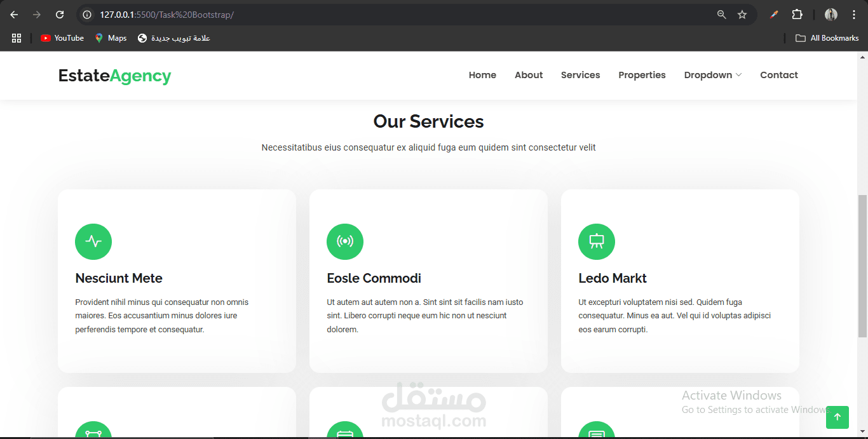Click the EstateAgency logo
Viewport: 868px width, 439px height.
point(115,76)
